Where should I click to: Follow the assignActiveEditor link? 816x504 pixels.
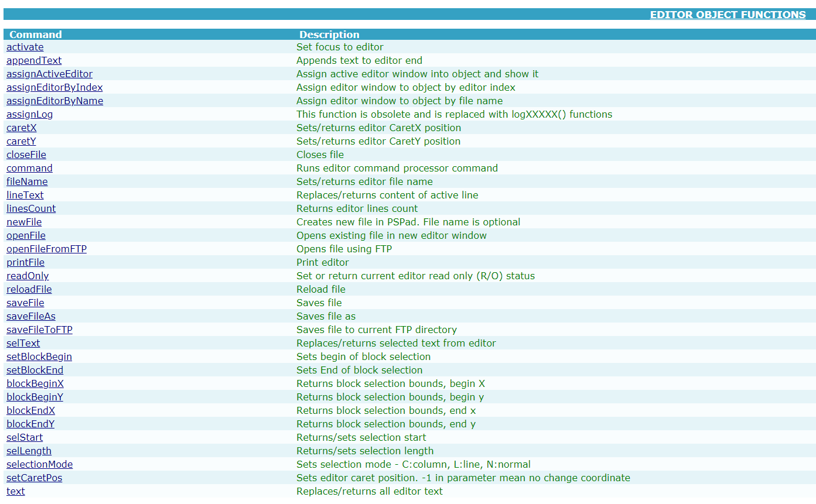coord(49,74)
